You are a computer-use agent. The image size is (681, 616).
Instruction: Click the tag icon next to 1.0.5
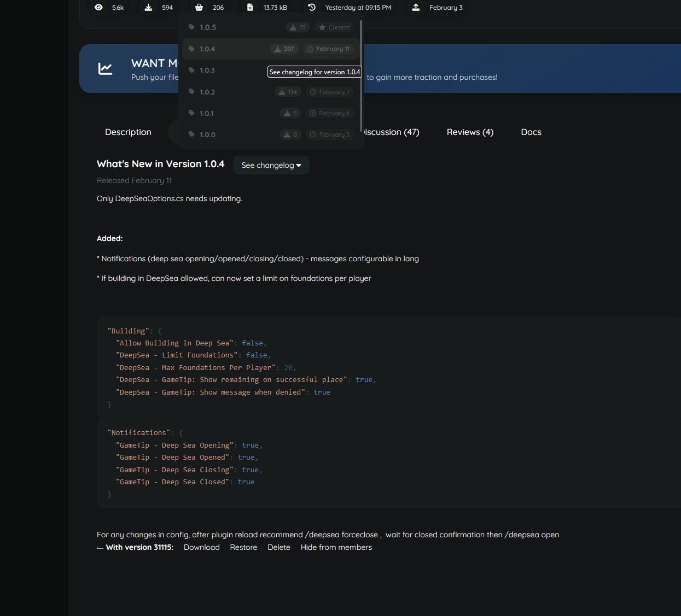191,27
